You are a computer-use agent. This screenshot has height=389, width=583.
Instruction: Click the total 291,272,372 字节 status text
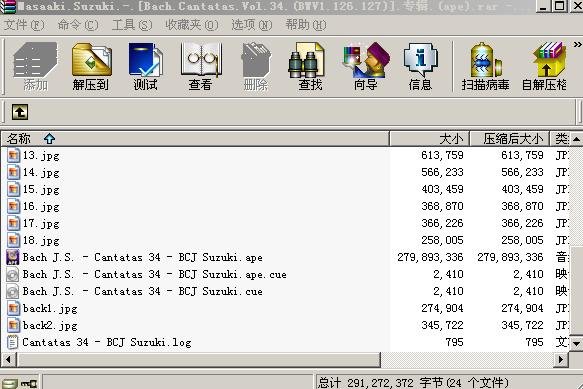(413, 382)
